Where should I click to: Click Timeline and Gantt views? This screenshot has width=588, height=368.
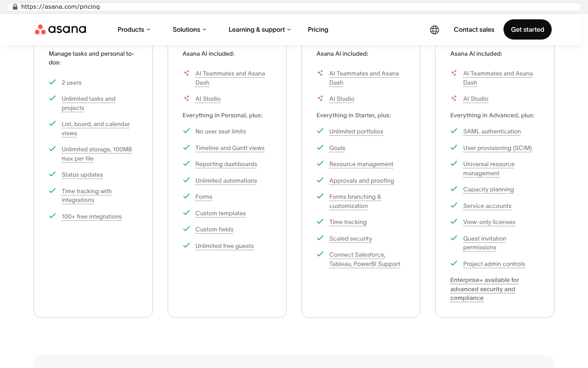point(230,148)
